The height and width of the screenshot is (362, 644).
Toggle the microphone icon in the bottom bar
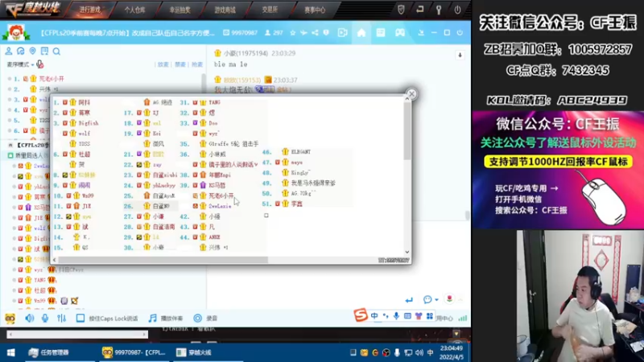pyautogui.click(x=45, y=318)
